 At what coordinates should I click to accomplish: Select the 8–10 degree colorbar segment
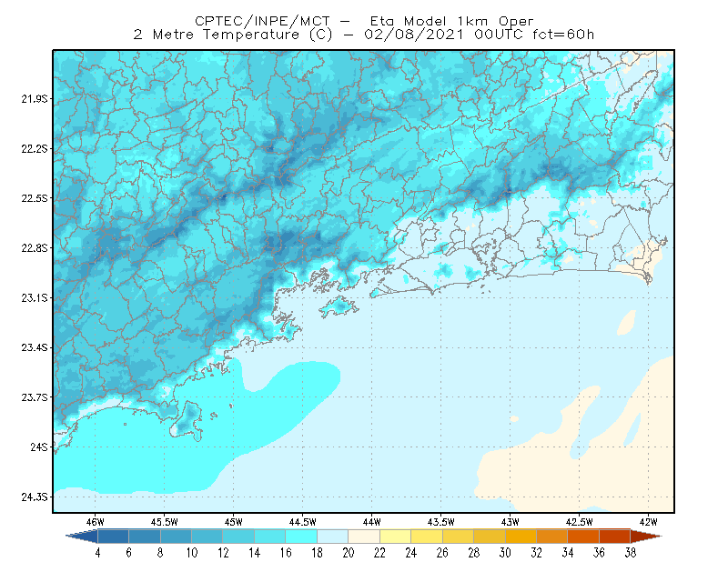tap(176, 537)
